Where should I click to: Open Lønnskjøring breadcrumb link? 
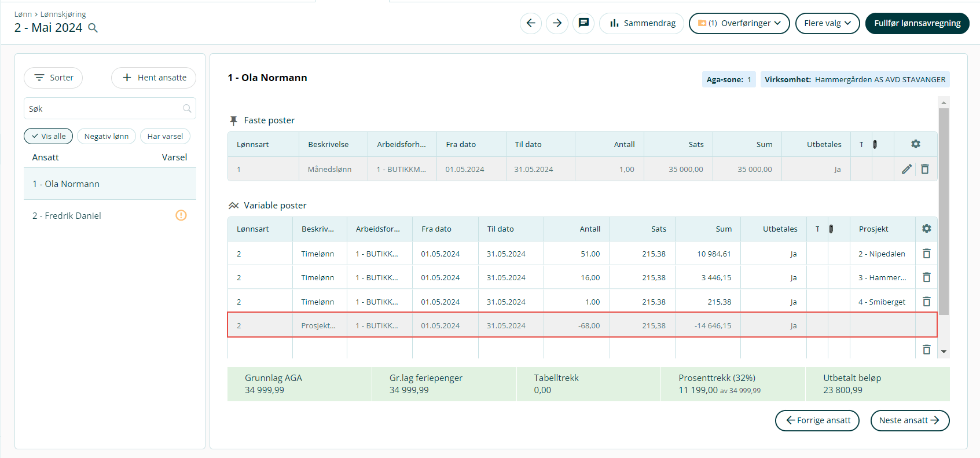(63, 14)
